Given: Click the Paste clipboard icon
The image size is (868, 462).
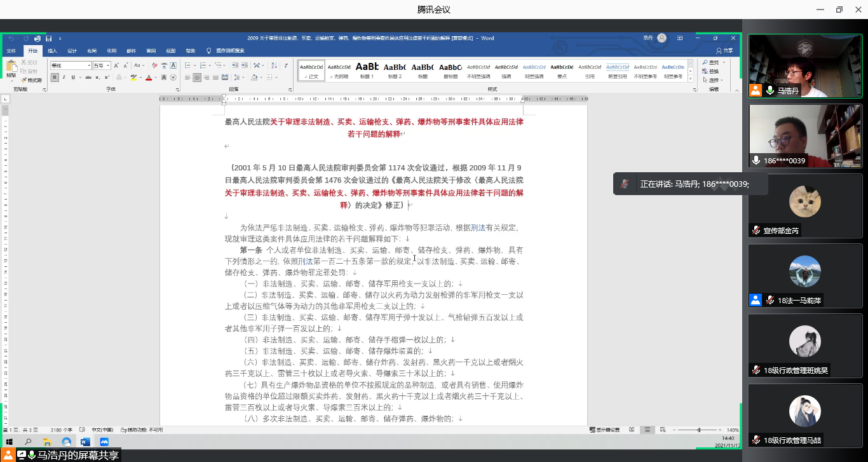Looking at the screenshot, I should (x=11, y=67).
